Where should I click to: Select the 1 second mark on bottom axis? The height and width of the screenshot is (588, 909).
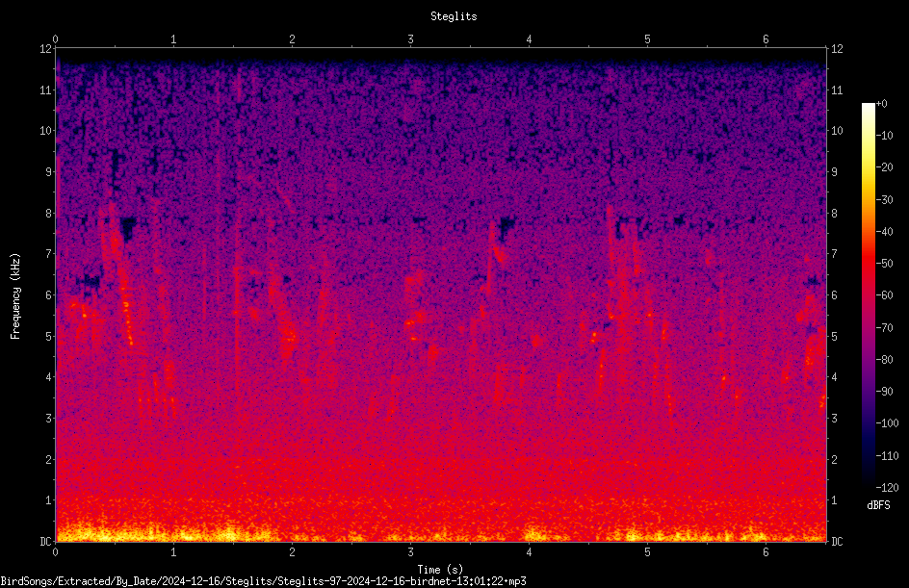[173, 552]
